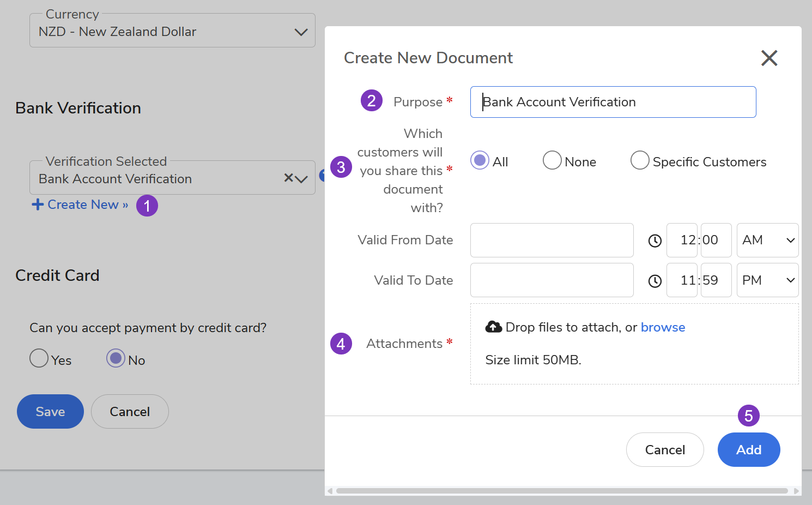
Task: Choose None for document sharing
Action: tap(552, 160)
